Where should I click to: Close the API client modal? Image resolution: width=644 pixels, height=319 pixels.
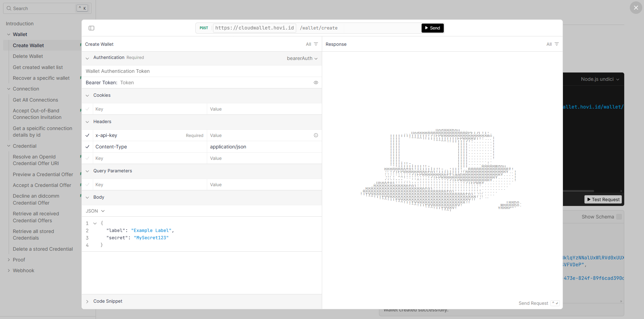[636, 8]
